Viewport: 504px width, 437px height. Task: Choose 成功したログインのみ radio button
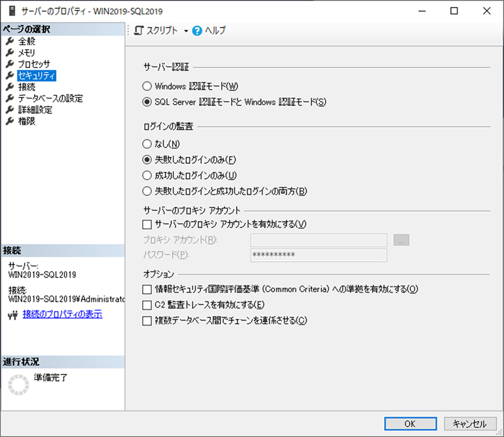[147, 175]
